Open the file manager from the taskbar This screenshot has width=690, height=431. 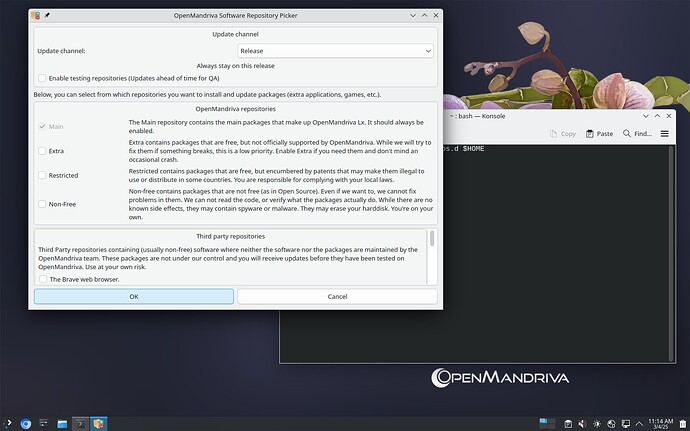pos(62,423)
